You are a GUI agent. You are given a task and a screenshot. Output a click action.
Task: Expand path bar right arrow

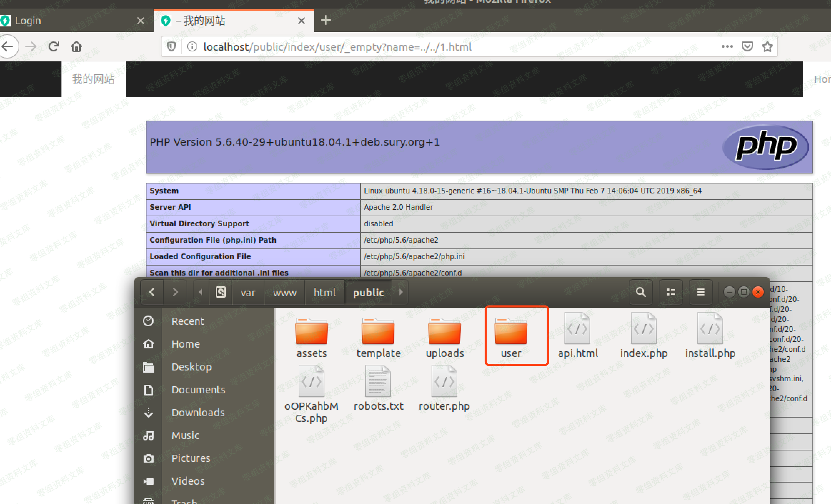pos(400,292)
